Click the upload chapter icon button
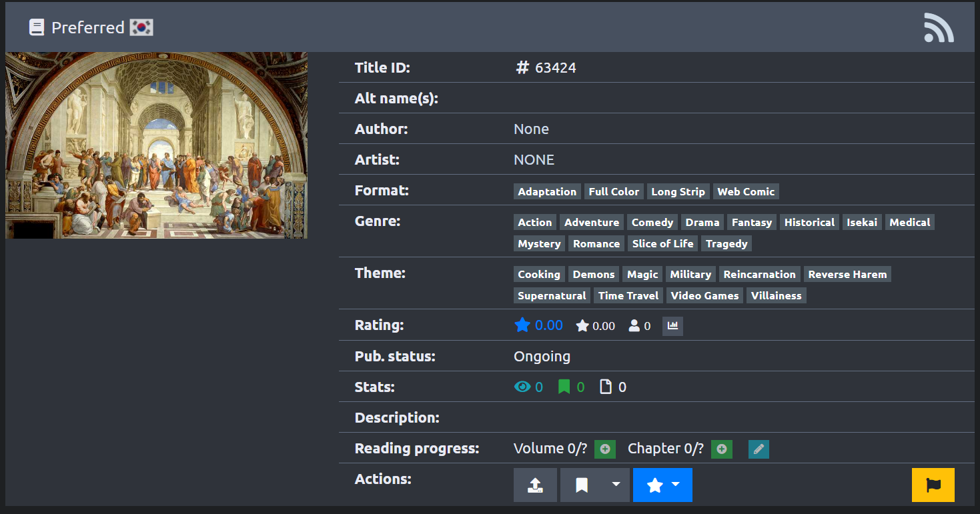This screenshot has width=980, height=514. point(535,485)
